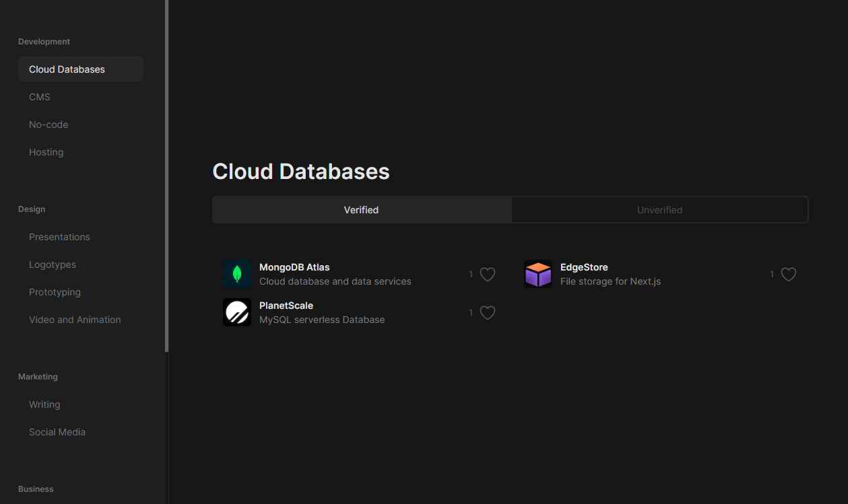Select Cloud Databases in the sidebar
This screenshot has height=504, width=848.
81,69
